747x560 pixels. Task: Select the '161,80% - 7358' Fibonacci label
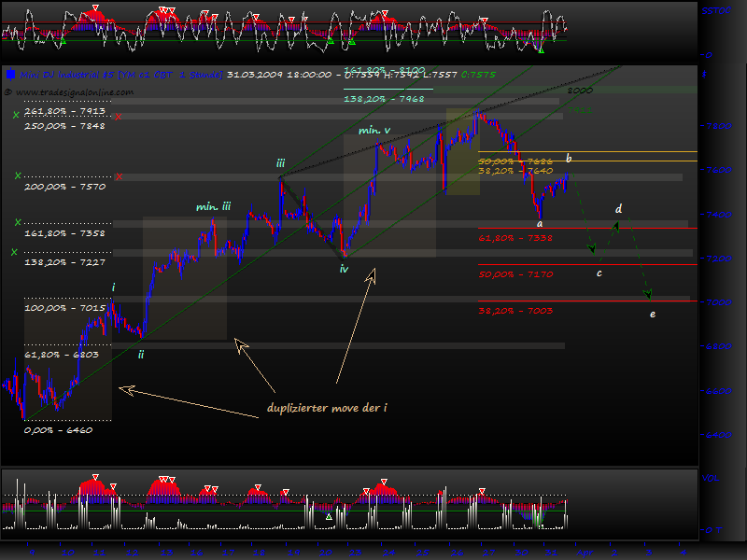64,233
